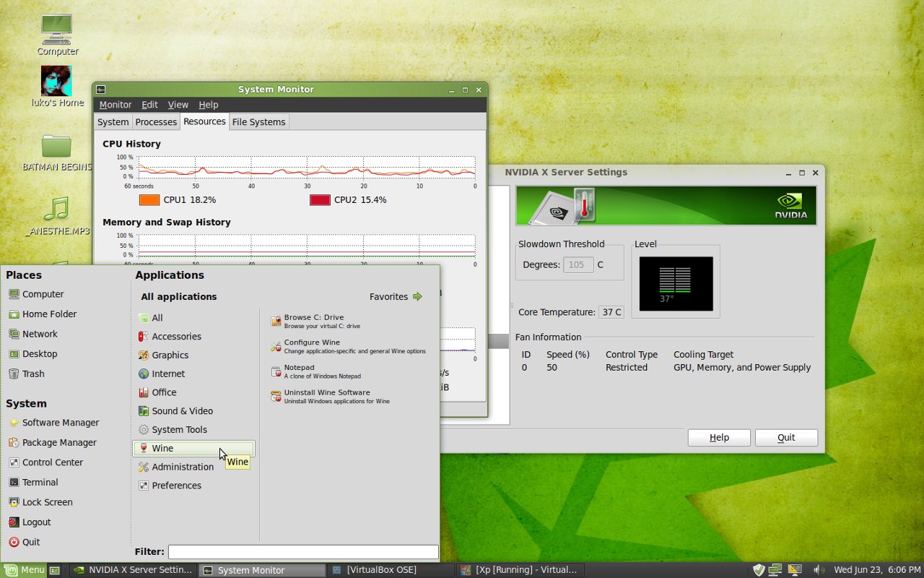Select System Tools category
Screen dimensions: 924x578
[193, 430]
